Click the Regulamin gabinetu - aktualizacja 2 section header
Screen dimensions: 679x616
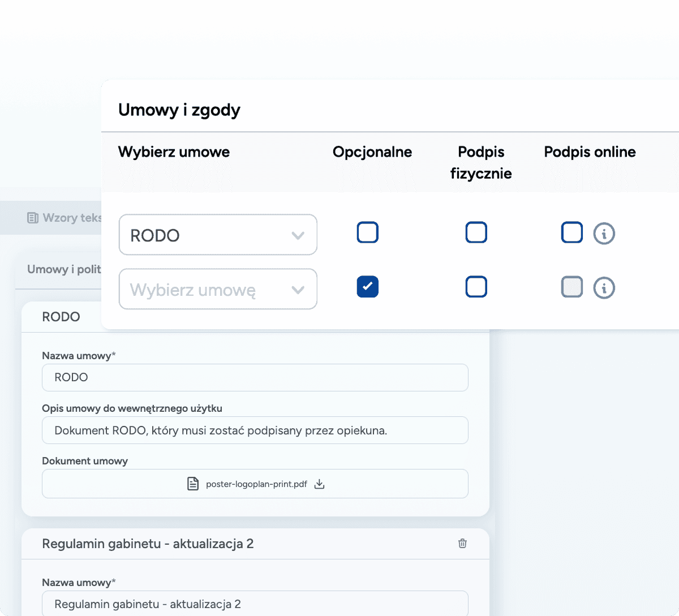[x=148, y=544]
